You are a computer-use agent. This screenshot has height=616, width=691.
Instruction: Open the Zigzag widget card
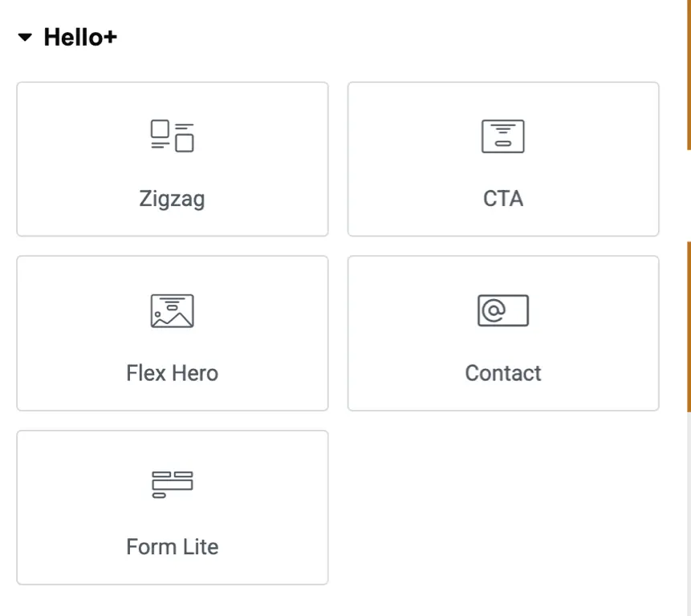[173, 159]
